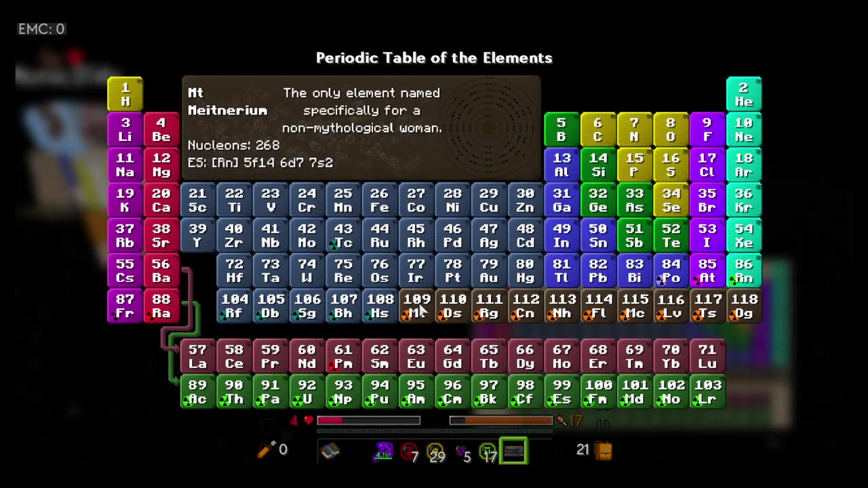Choose the Oganesson (118 Og) tile
868x488 pixels.
(x=744, y=306)
